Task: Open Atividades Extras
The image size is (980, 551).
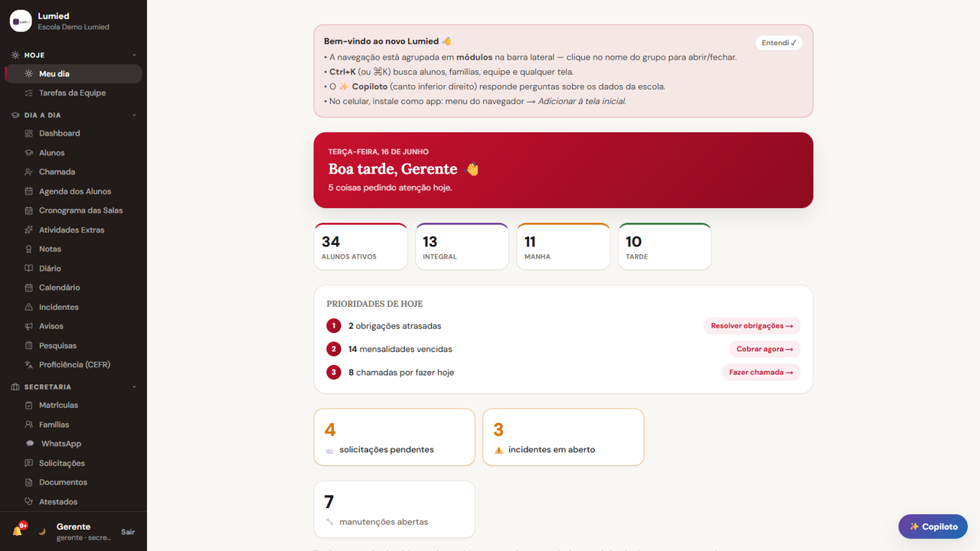Action: coord(73,230)
